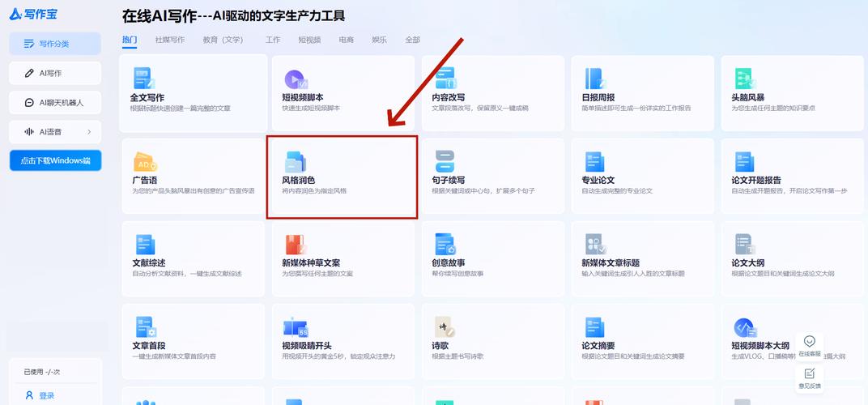Expand the AI语音 submenu arrow
This screenshot has width=868, height=405.
tap(89, 132)
